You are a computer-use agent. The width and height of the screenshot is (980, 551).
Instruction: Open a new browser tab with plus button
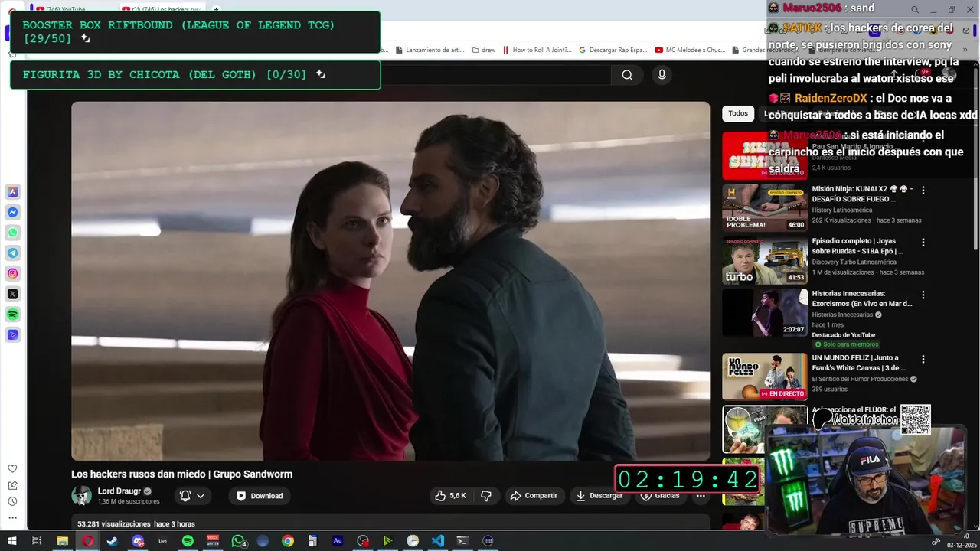pyautogui.click(x=217, y=10)
